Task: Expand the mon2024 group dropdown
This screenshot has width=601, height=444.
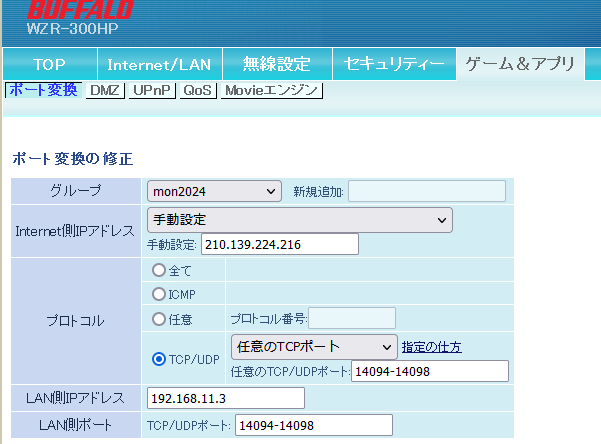Action: tap(214, 191)
